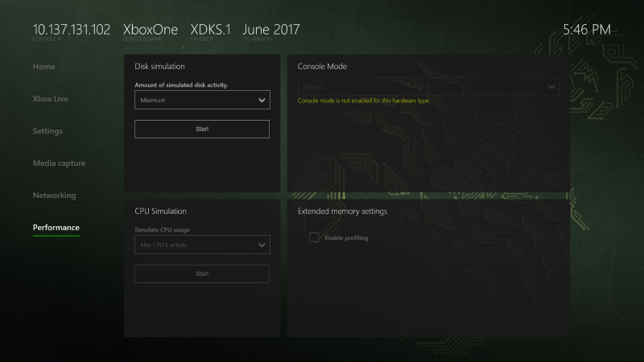The image size is (644, 362).
Task: Click the CPU Simulation heading
Action: [x=160, y=211]
